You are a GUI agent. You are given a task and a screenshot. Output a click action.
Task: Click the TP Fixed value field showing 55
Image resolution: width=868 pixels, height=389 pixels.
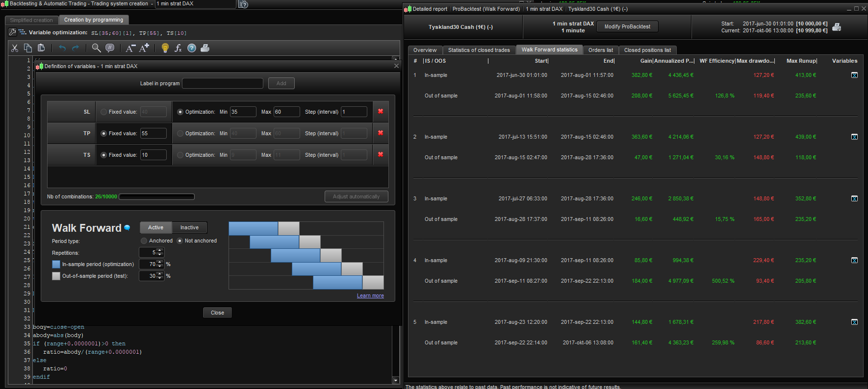click(153, 133)
